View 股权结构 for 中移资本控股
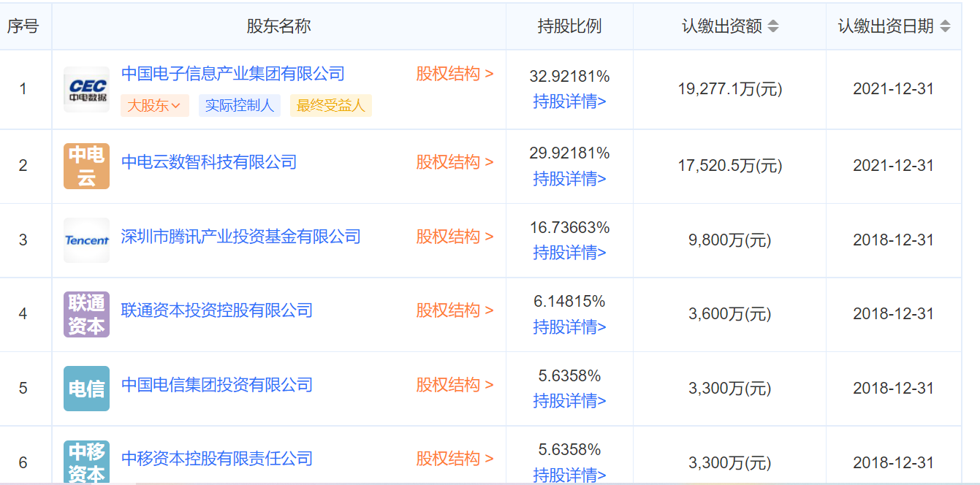Image resolution: width=980 pixels, height=485 pixels. 455,459
